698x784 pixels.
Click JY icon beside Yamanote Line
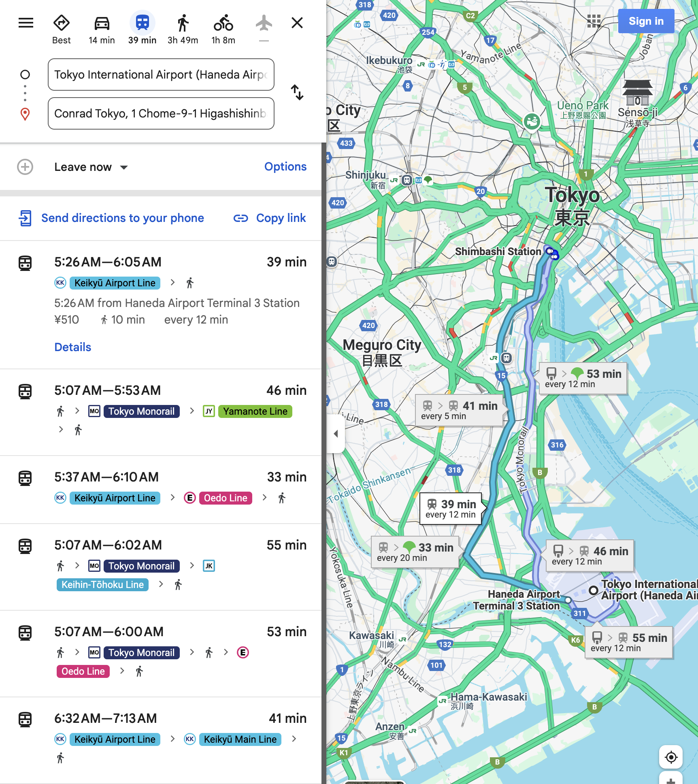[209, 411]
